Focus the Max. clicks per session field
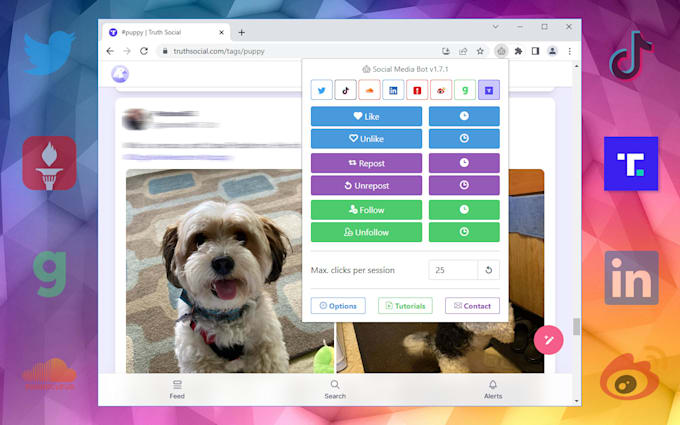 click(x=453, y=270)
